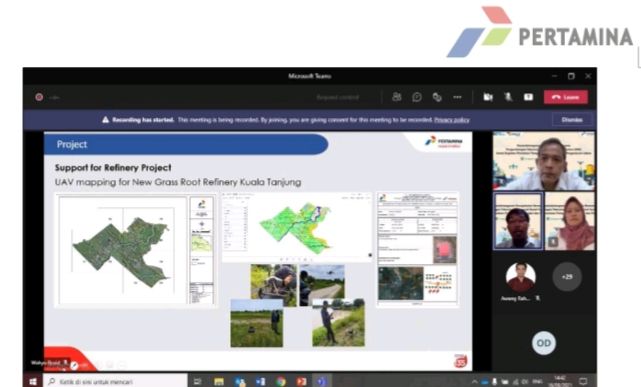Viewport: 641px width, 387px height.
Task: Select the Awang participant avatar
Action: pyautogui.click(x=520, y=277)
